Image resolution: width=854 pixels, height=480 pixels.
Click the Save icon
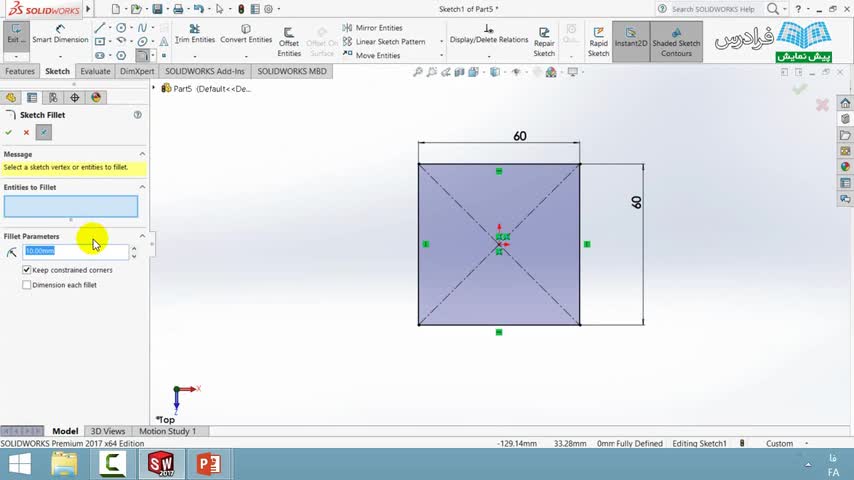157,9
